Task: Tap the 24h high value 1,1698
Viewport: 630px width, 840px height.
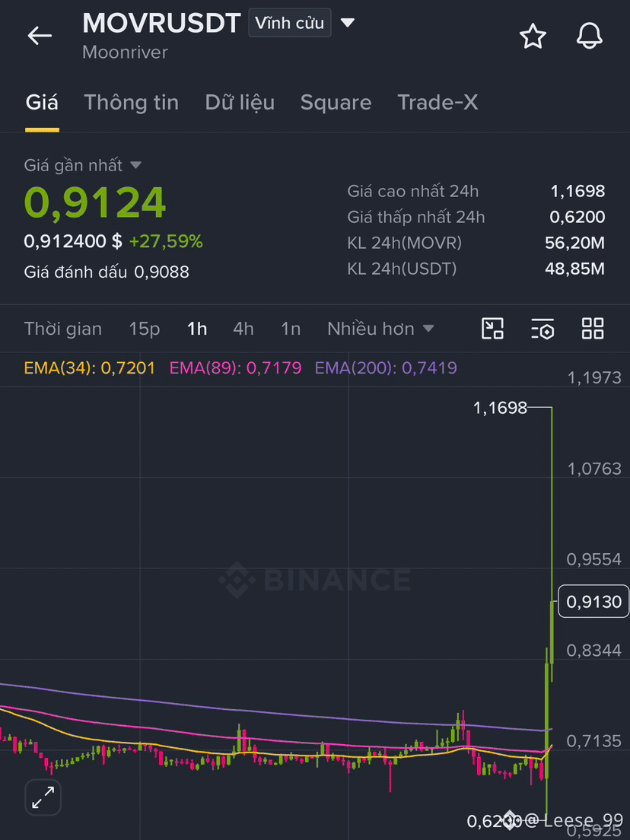Action: point(577,191)
